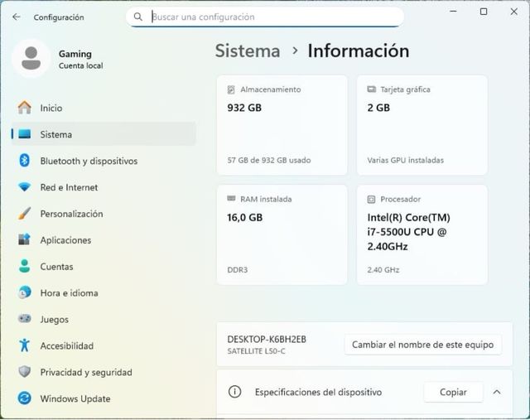Open Privacidad y seguridad

pyautogui.click(x=104, y=372)
